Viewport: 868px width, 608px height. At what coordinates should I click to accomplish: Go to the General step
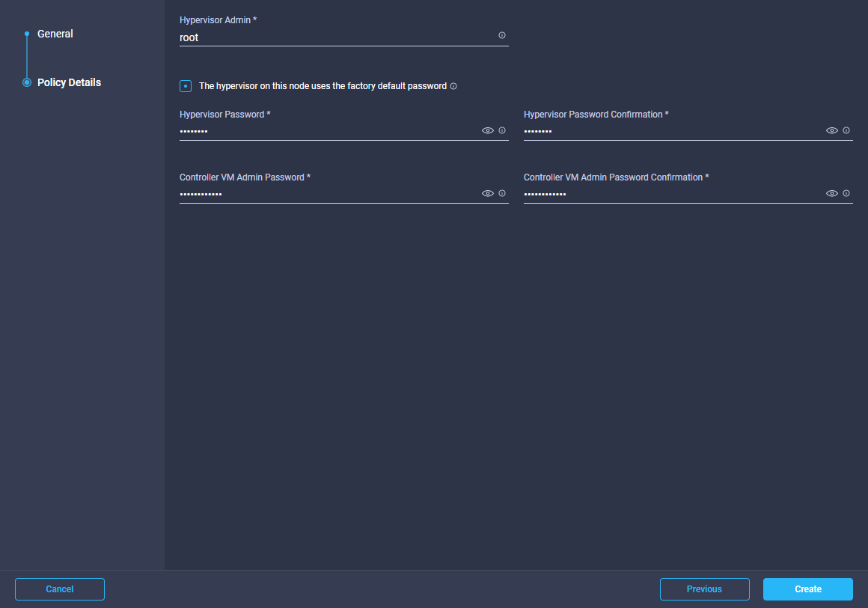coord(55,34)
